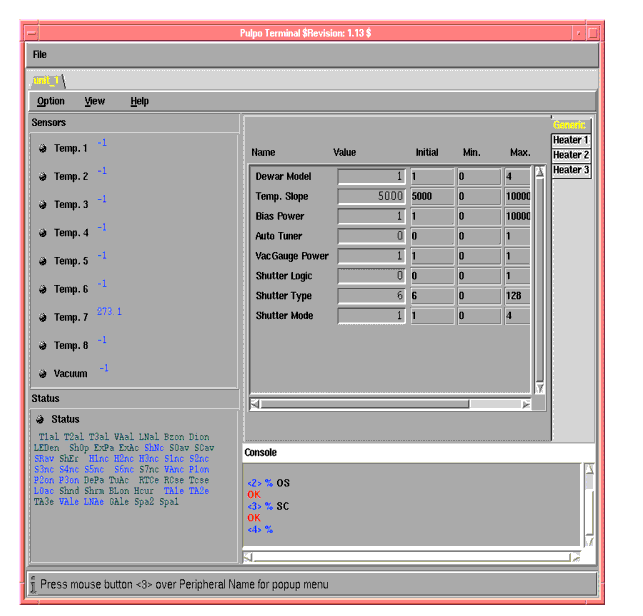
Task: Open the File menu
Action: (x=40, y=54)
